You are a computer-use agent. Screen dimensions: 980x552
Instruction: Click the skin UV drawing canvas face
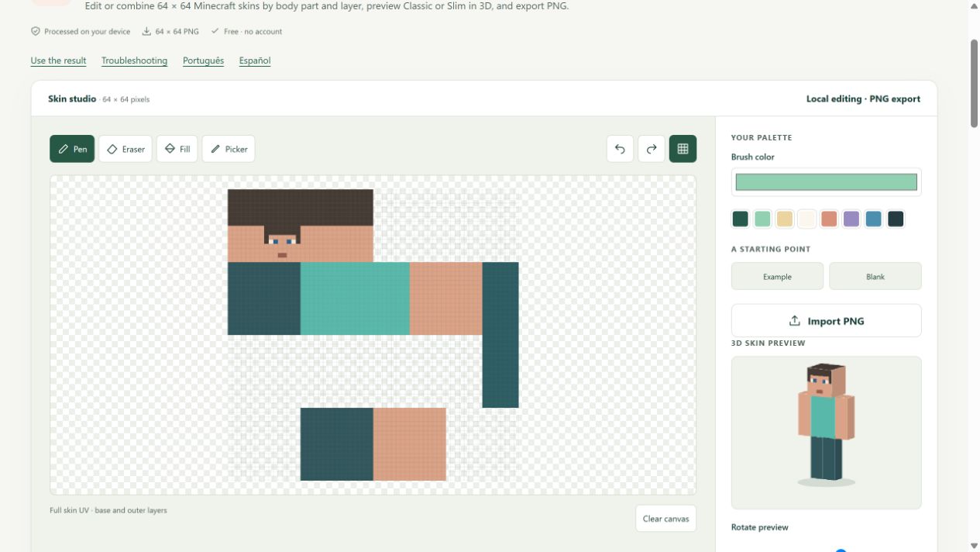tap(282, 243)
